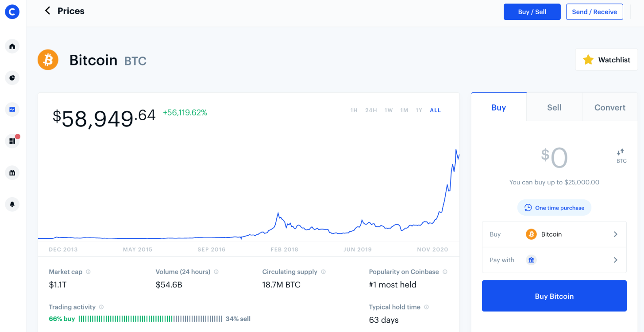644x332 pixels.
Task: Go back using the arrow next to Prices
Action: (x=47, y=11)
